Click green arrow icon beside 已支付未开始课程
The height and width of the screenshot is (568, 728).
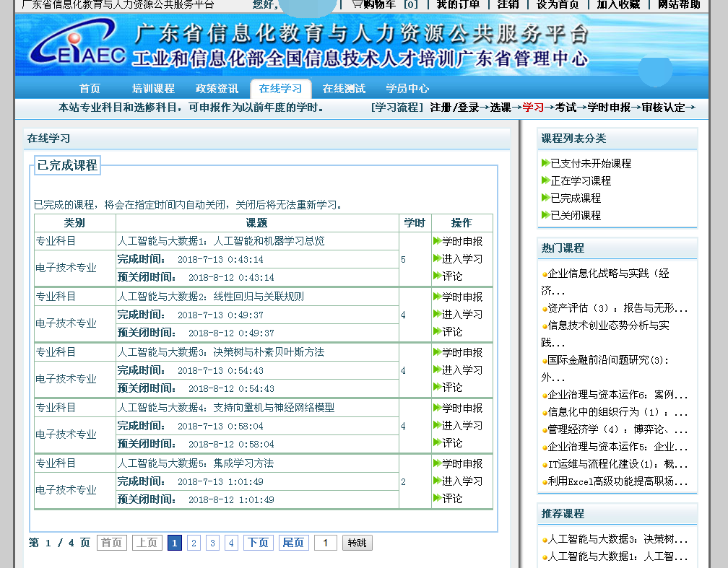click(545, 164)
